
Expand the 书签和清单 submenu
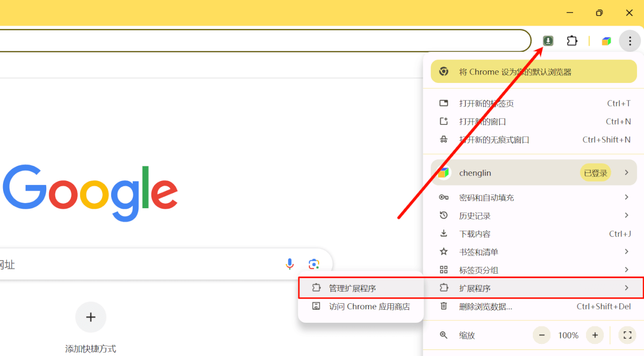(x=626, y=251)
